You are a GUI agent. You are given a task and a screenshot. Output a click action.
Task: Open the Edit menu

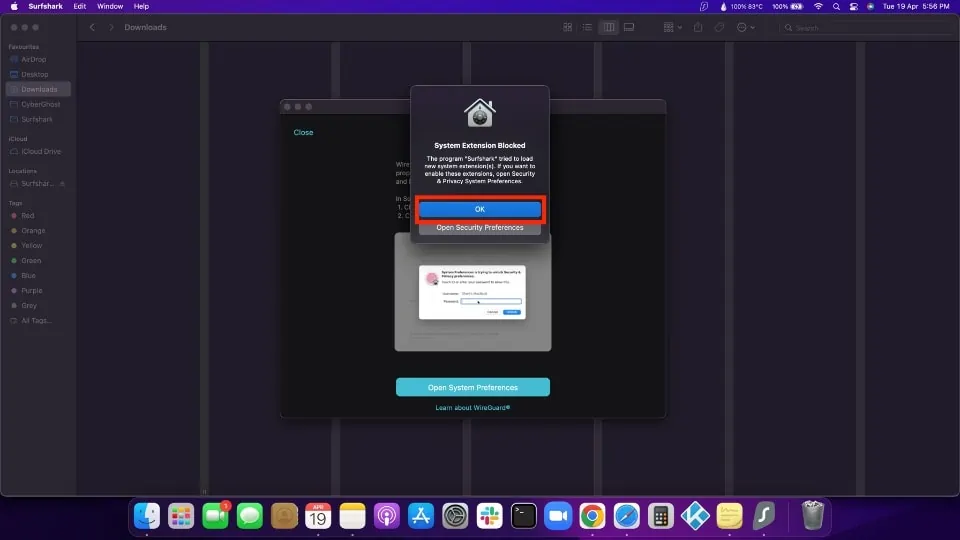pos(80,6)
